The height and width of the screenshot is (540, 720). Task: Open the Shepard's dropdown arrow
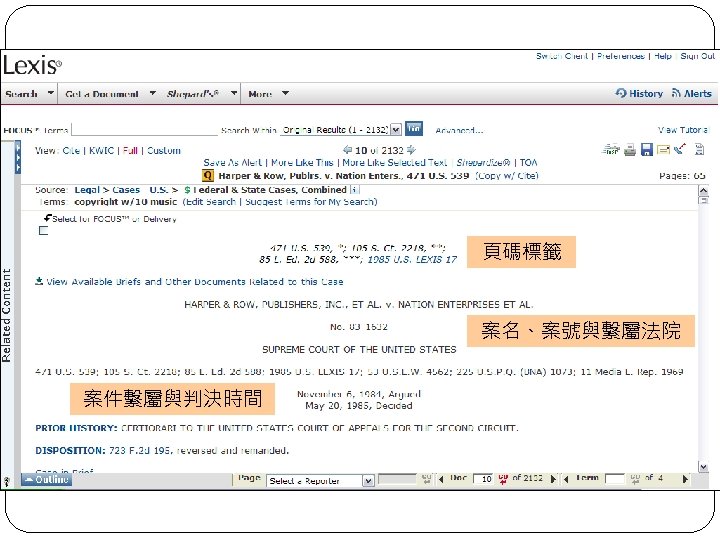click(234, 93)
